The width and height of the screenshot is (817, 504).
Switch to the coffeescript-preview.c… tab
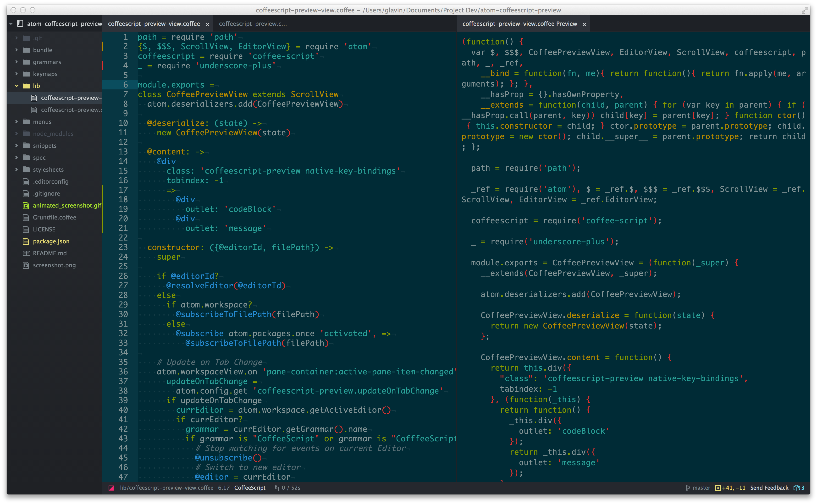click(x=253, y=24)
